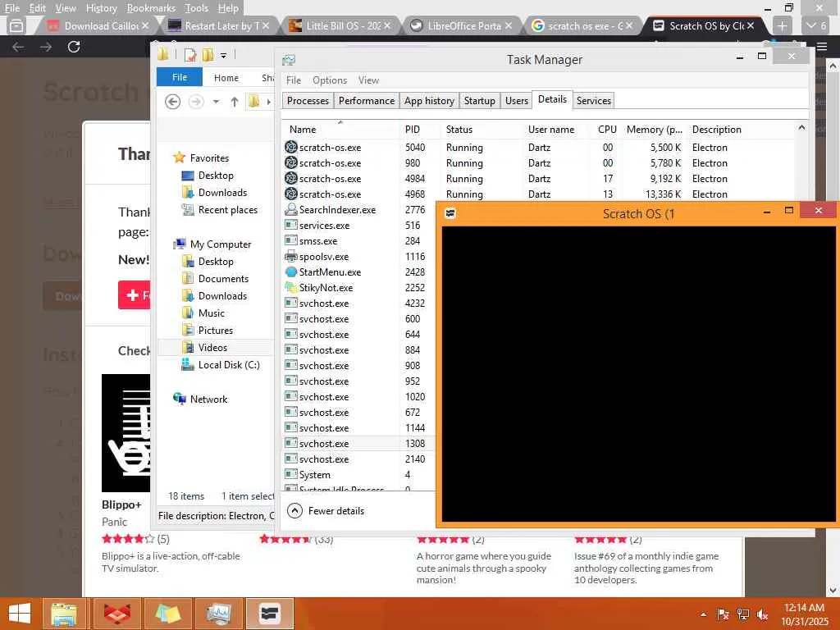Viewport: 840px width, 630px height.
Task: Open Pictures folder in sidebar
Action: (208, 330)
